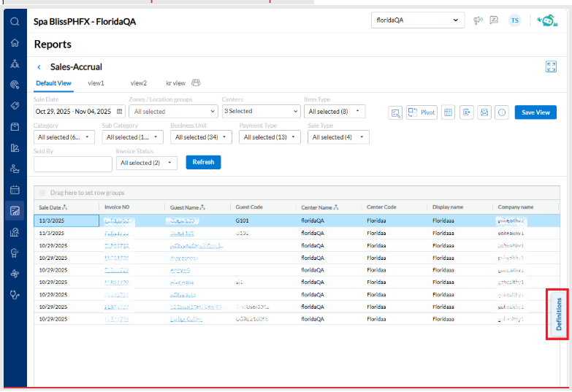Open the search icon in the sidebar
Viewport: 572px width, 392px height.
click(15, 21)
